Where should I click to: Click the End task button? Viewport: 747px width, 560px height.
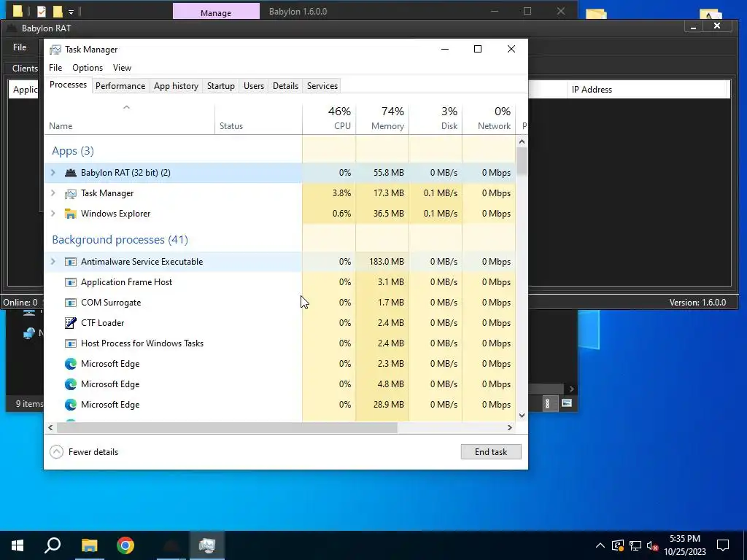491,452
